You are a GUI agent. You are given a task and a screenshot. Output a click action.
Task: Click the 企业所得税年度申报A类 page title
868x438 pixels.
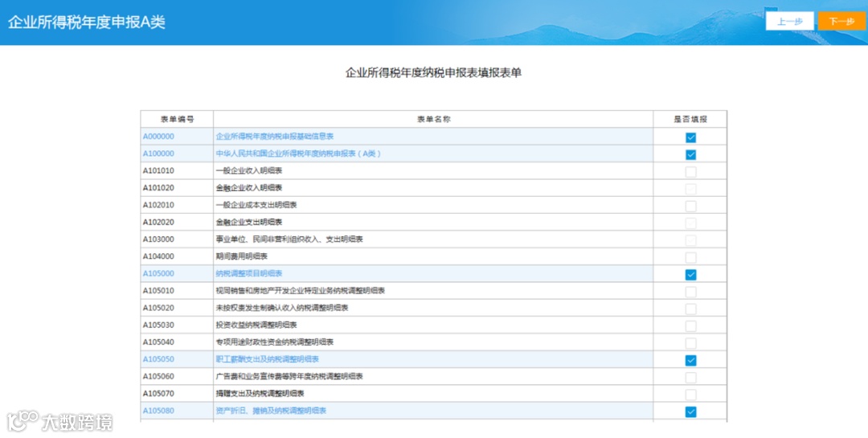[x=86, y=23]
